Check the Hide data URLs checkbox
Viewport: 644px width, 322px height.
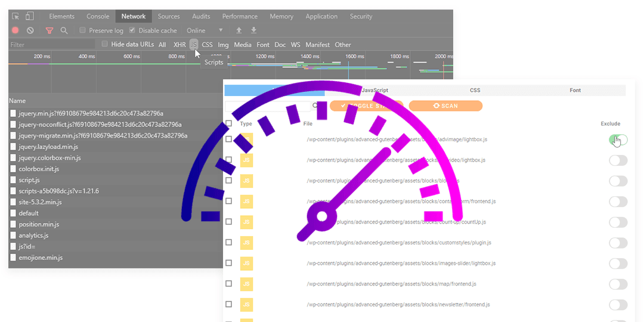click(105, 44)
